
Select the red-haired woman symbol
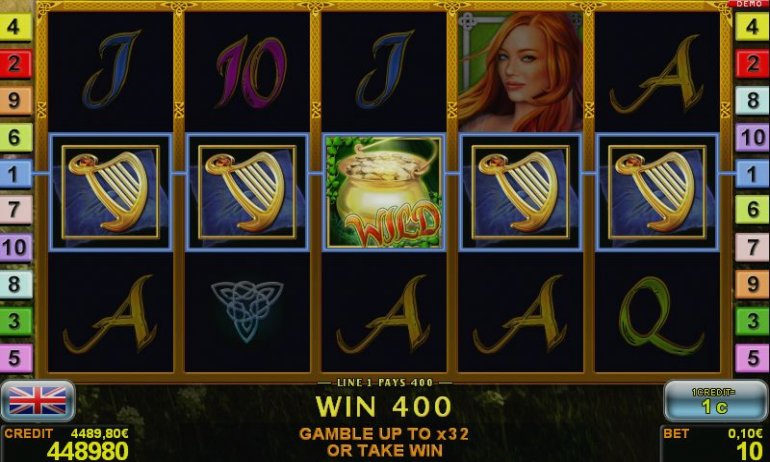click(x=520, y=72)
